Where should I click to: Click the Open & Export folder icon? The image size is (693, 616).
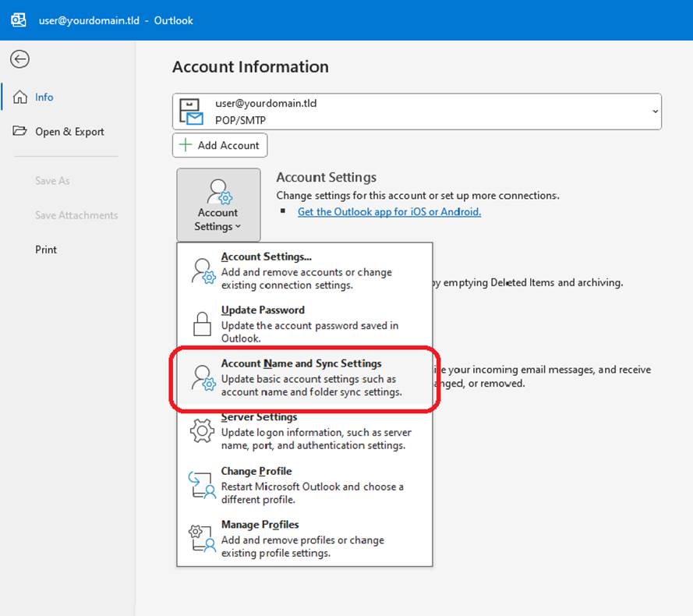tap(20, 131)
